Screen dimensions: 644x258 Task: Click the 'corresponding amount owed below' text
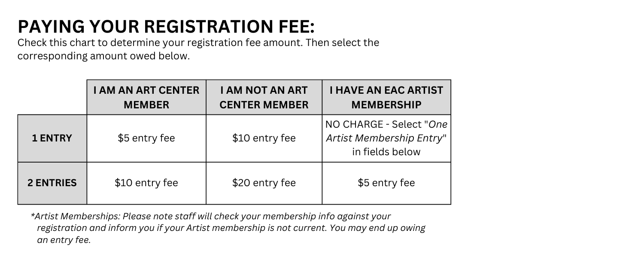coord(103,56)
